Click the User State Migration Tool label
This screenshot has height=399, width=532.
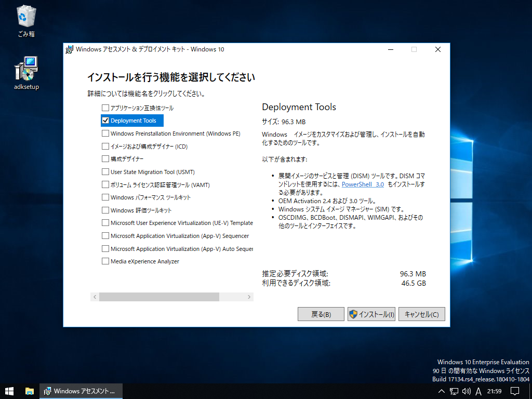pos(153,172)
